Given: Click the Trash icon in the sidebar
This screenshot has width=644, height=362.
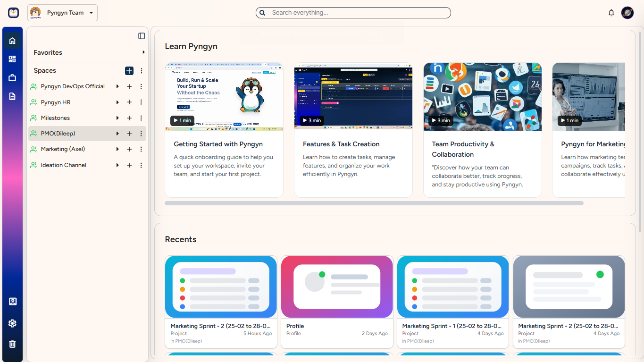Looking at the screenshot, I should click(x=12, y=344).
